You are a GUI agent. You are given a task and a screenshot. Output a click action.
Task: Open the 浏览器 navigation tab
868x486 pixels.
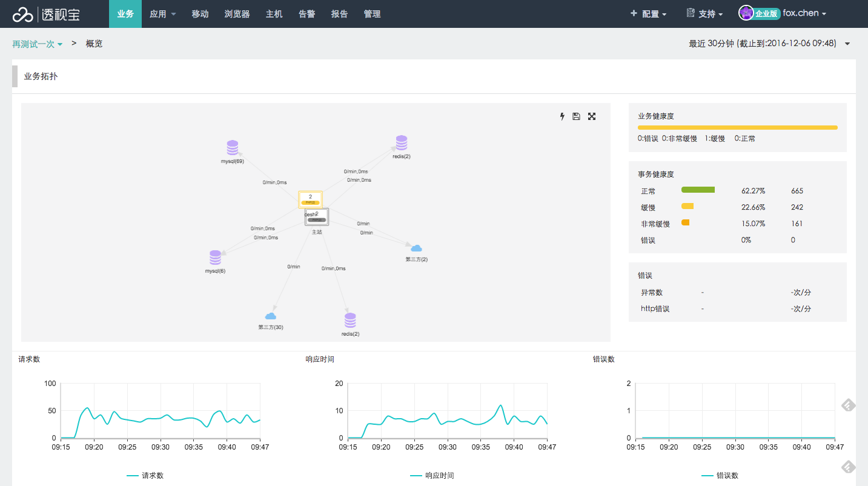(x=237, y=14)
